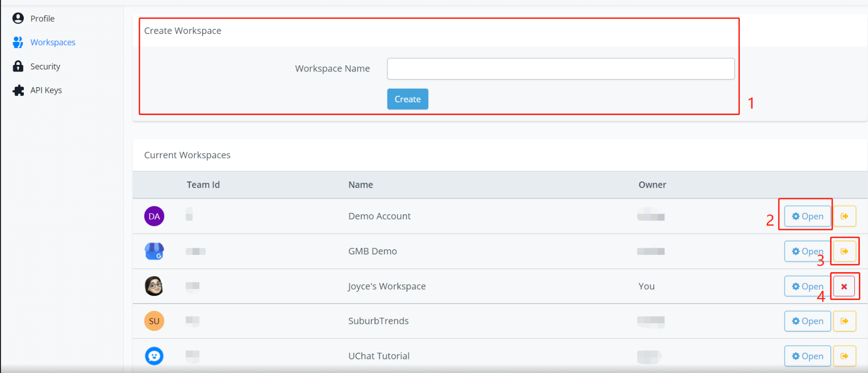This screenshot has width=868, height=373.
Task: Focus the Workspace Name input field
Action: [x=560, y=69]
